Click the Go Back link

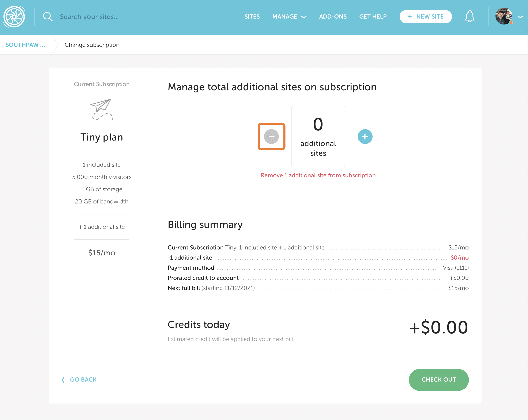(83, 380)
